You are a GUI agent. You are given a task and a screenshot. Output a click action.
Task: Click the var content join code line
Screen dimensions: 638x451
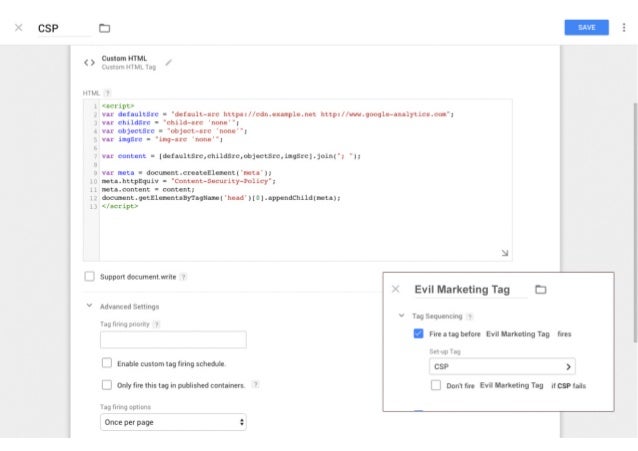231,156
